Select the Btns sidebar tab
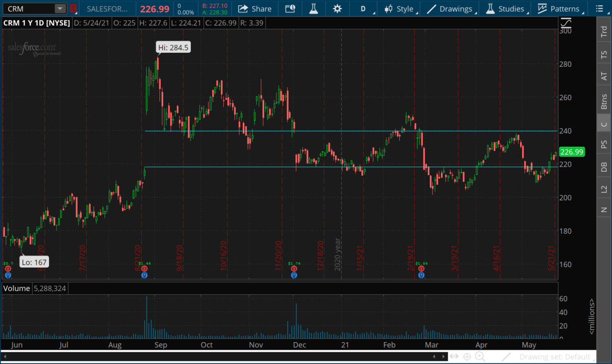 pos(604,101)
